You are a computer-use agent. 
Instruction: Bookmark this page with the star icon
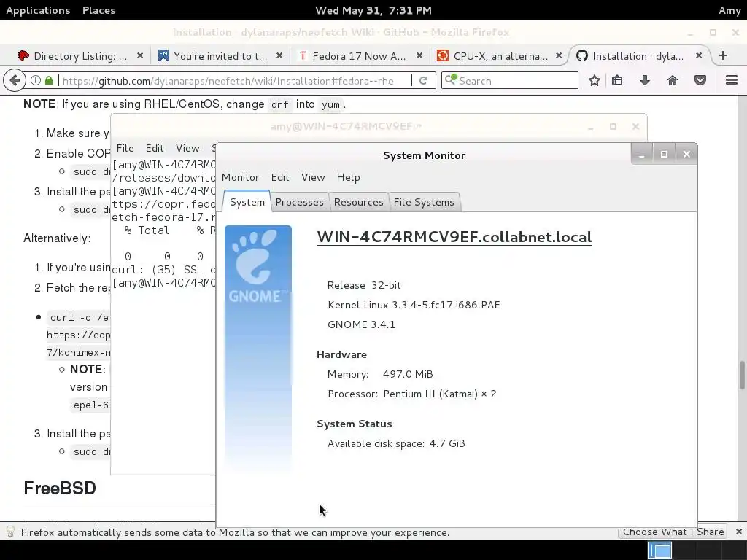(594, 80)
